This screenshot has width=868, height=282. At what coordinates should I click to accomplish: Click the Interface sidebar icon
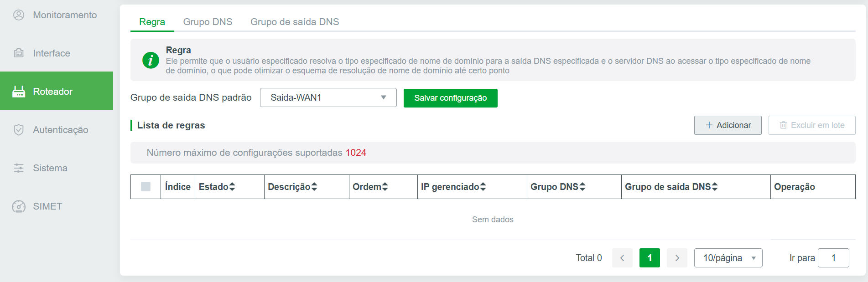click(19, 53)
